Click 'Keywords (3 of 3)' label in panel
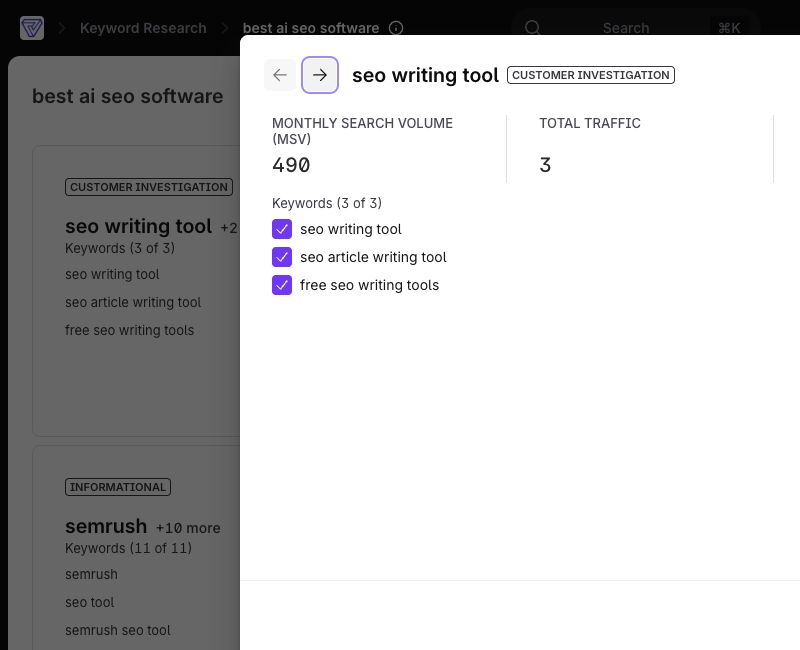The width and height of the screenshot is (800, 650). (x=327, y=203)
